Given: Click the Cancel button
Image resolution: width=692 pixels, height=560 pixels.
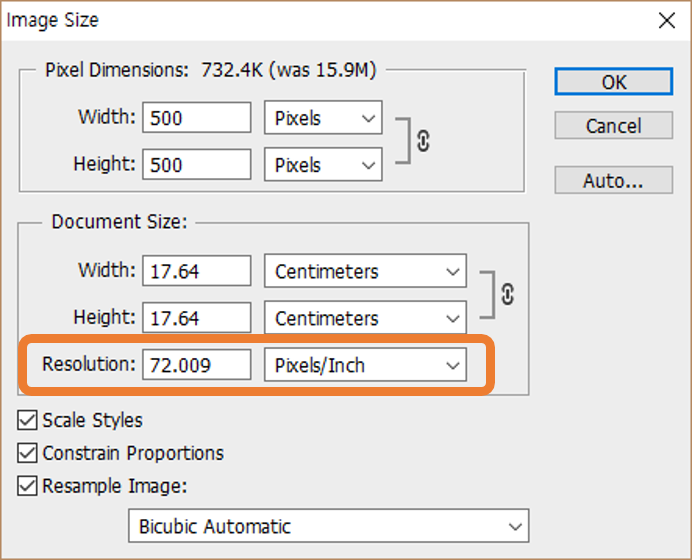Looking at the screenshot, I should point(613,126).
